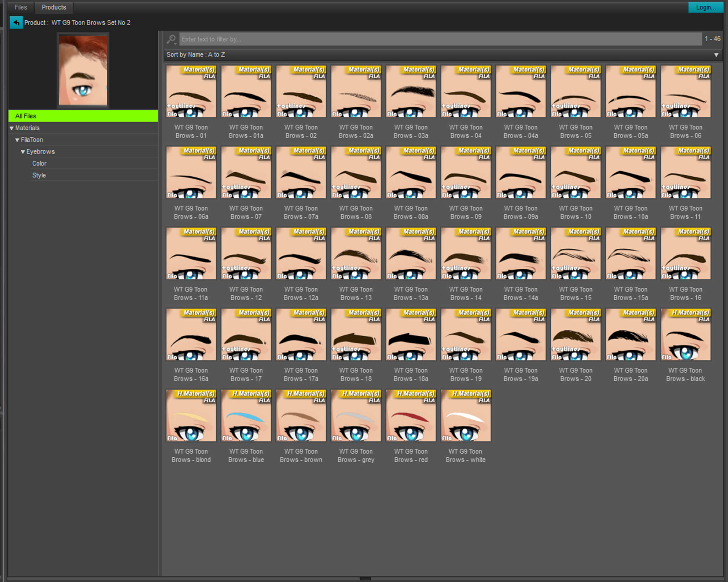
Task: Select WT G9 Toon Brows - 14 thumbnail
Action: pos(466,253)
